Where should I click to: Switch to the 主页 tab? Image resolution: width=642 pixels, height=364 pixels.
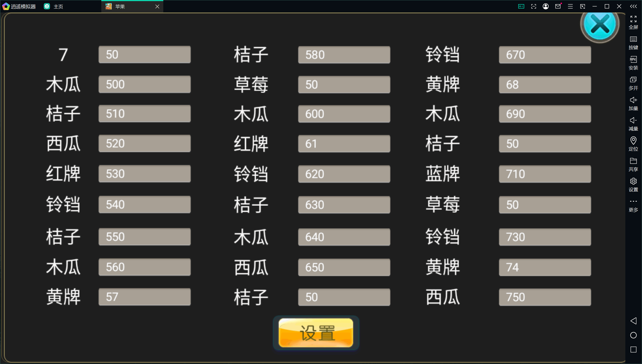tap(53, 6)
